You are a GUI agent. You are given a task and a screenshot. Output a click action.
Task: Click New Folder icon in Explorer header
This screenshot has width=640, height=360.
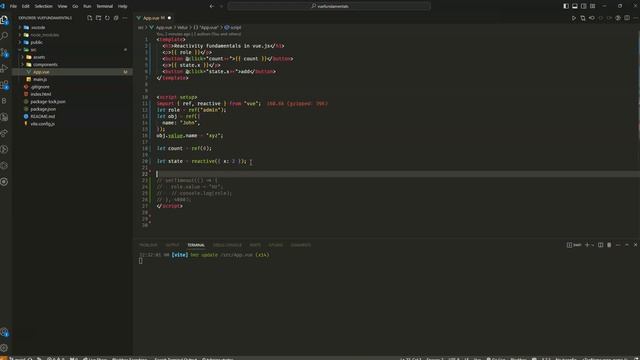(x=98, y=18)
